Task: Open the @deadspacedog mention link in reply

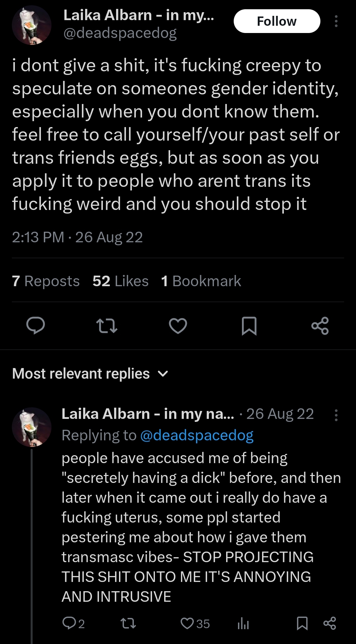Action: [x=197, y=435]
